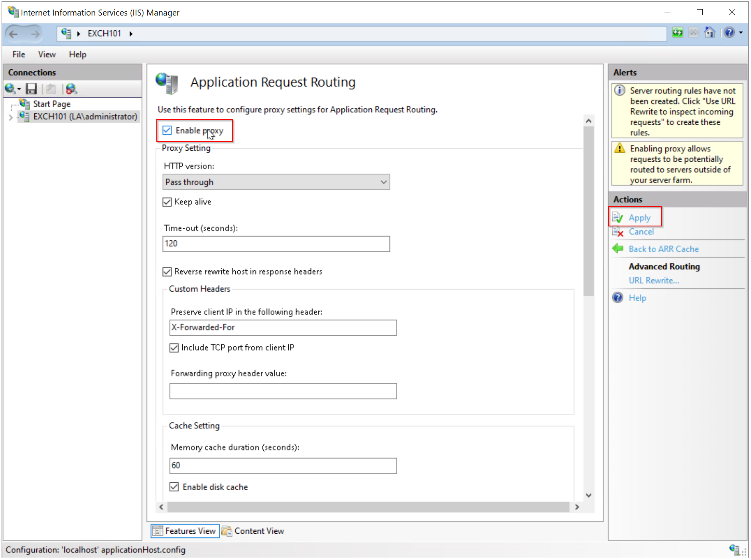The width and height of the screenshot is (751, 560).
Task: Expand the EXCH101 server tree node
Action: pyautogui.click(x=11, y=117)
